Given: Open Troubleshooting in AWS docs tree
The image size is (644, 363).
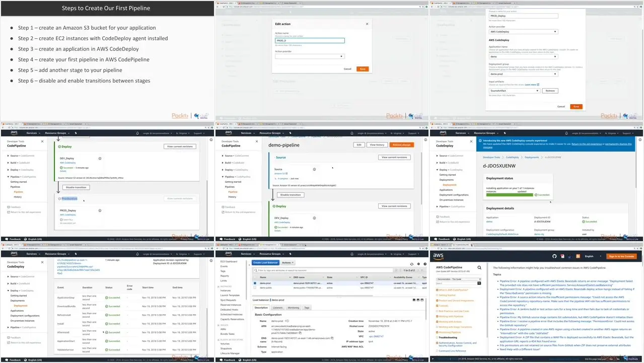Looking at the screenshot, I should [x=448, y=337].
